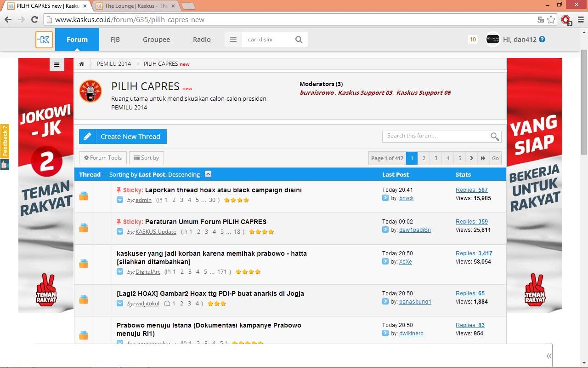The image size is (588, 368).
Task: Bookmark this page with star icon
Action: tap(551, 20)
